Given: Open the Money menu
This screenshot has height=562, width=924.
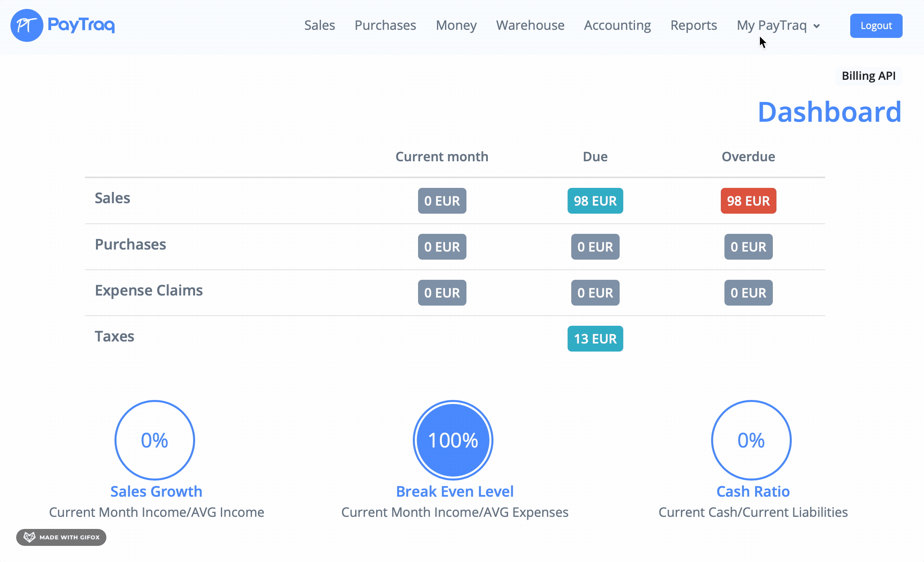Looking at the screenshot, I should (456, 25).
